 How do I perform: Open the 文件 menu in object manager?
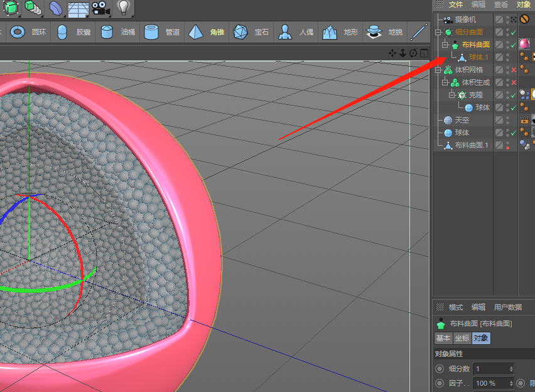click(455, 4)
